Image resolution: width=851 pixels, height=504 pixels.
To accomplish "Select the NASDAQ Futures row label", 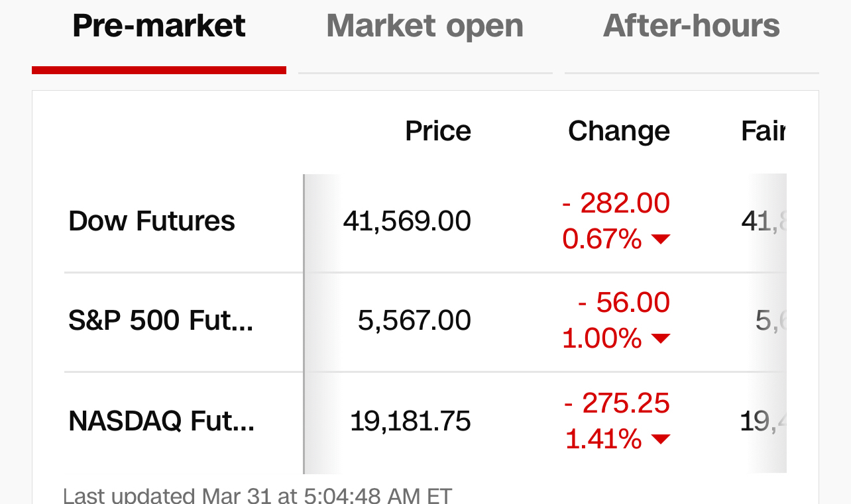I will 162,421.
